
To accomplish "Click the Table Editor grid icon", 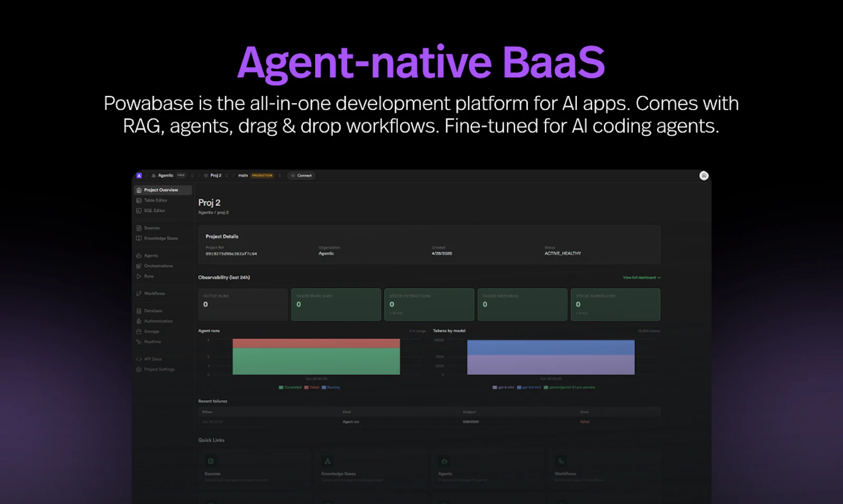I will (139, 201).
